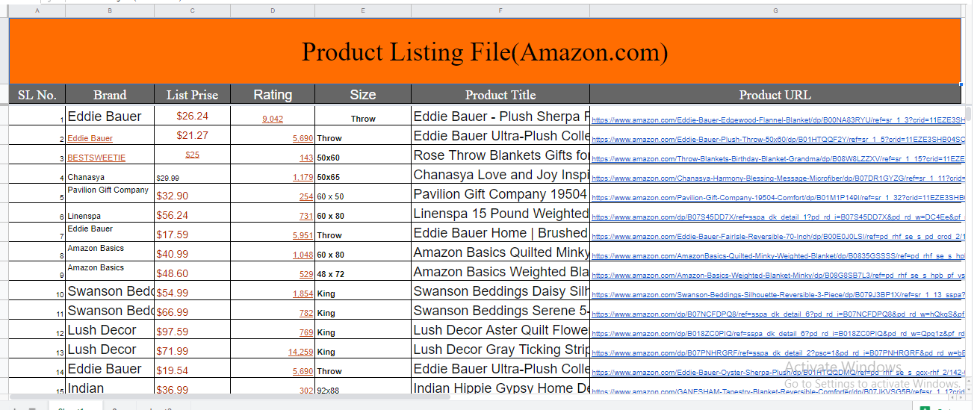Open the Swanson Beddings Silhouette Amazon URL
The width and height of the screenshot is (980, 410).
tap(777, 295)
